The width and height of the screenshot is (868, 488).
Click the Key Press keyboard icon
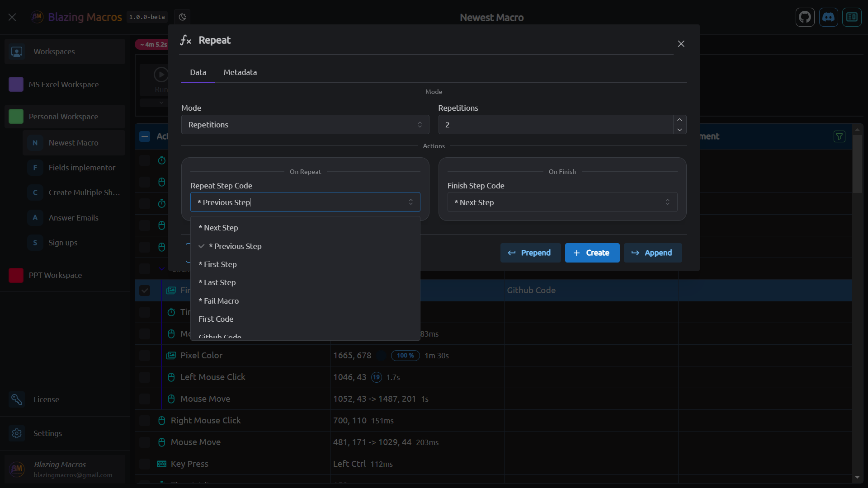(161, 464)
